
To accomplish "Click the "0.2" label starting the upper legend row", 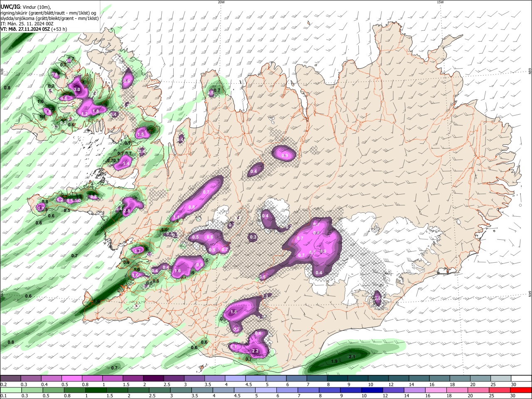I will point(3,385).
